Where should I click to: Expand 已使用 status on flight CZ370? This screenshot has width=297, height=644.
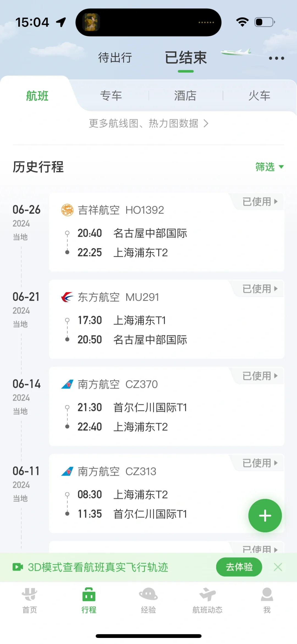260,376
